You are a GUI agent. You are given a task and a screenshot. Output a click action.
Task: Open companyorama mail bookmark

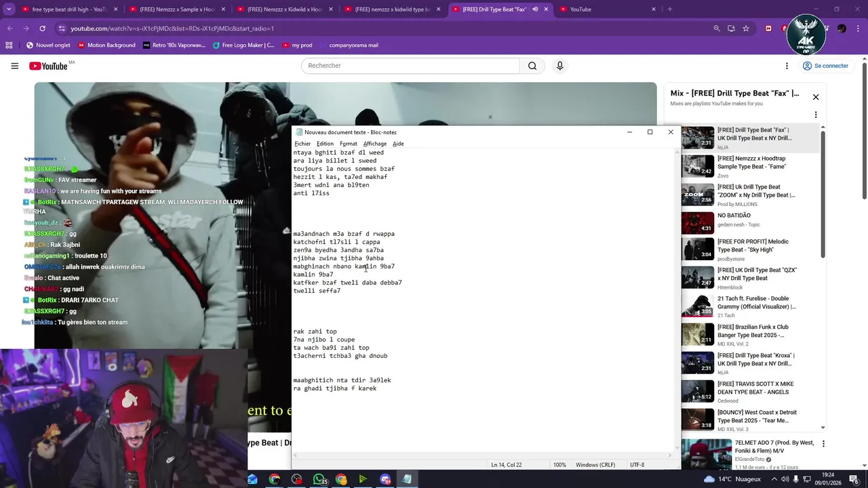[349, 45]
